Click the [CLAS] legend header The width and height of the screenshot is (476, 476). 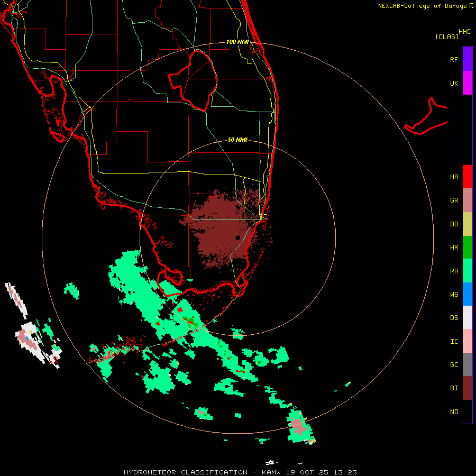pyautogui.click(x=447, y=36)
